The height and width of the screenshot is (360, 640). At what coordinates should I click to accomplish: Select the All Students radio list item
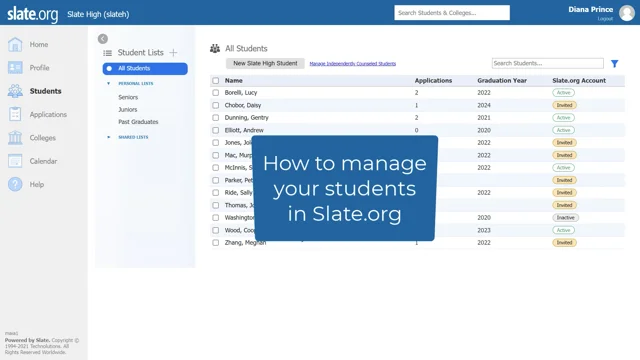pos(145,69)
